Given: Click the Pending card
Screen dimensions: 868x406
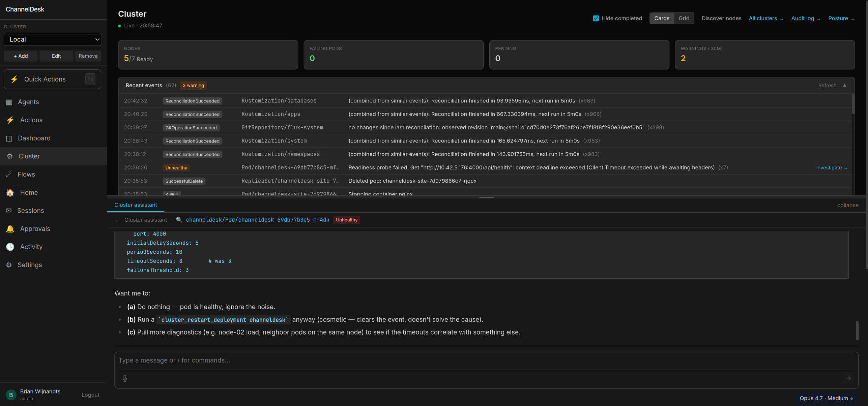Looking at the screenshot, I should (579, 55).
